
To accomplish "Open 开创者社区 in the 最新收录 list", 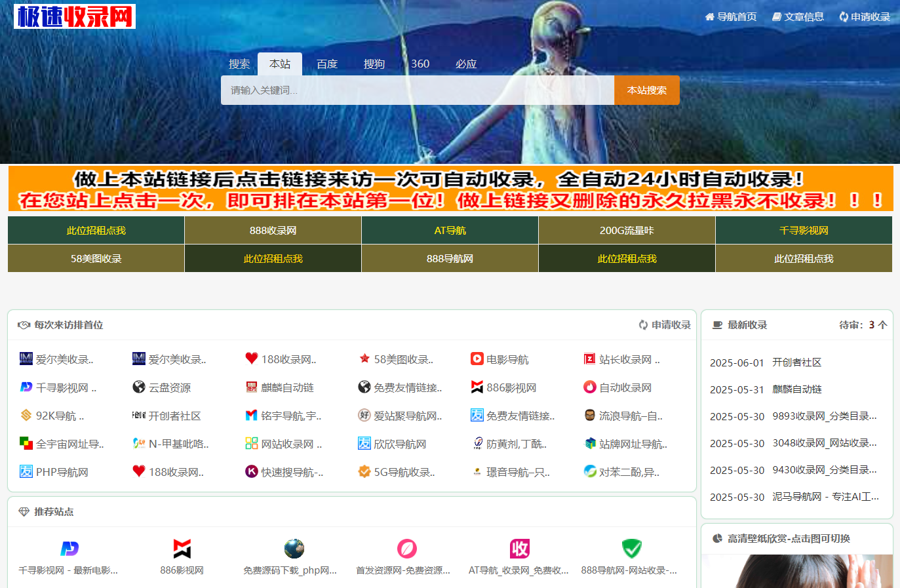I will click(x=796, y=363).
